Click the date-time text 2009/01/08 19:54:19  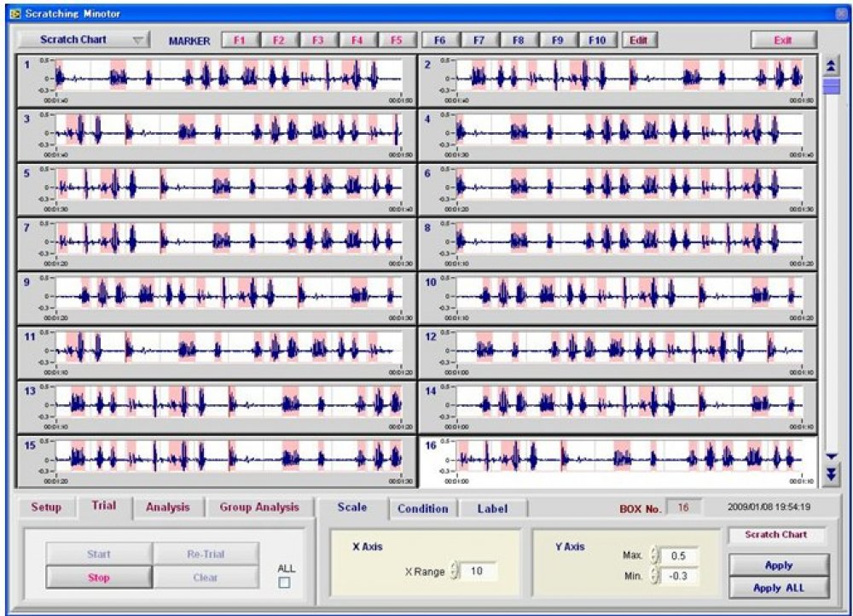point(769,507)
